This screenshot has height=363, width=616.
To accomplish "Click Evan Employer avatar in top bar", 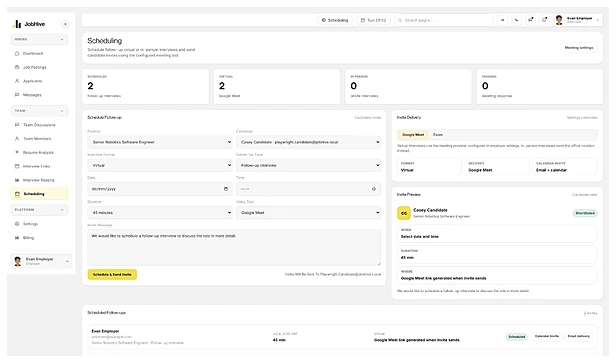I will coord(559,20).
